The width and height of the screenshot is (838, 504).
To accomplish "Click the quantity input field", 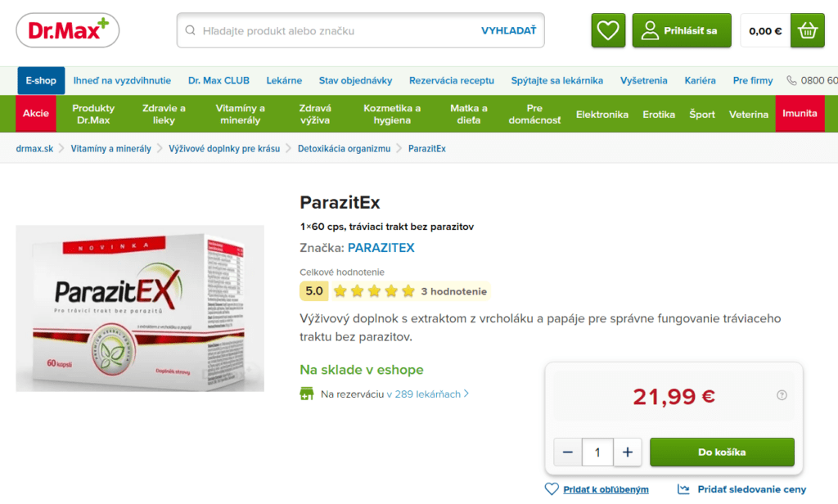I will [597, 452].
